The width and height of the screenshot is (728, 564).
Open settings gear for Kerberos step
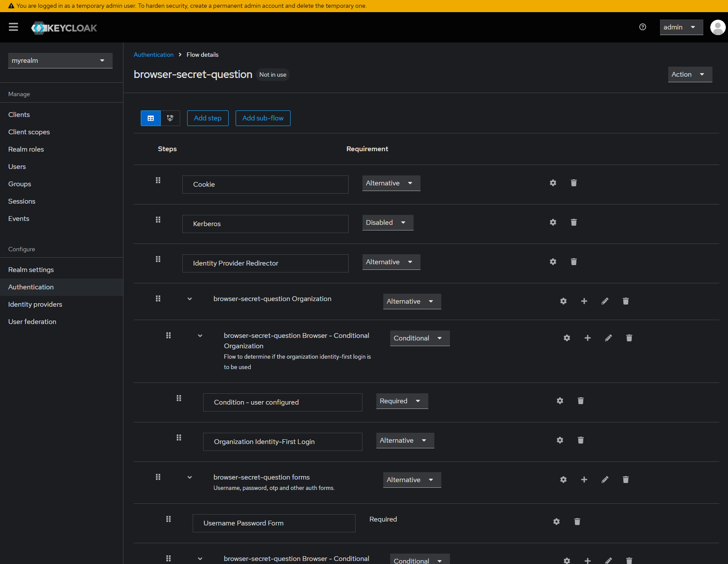point(553,222)
